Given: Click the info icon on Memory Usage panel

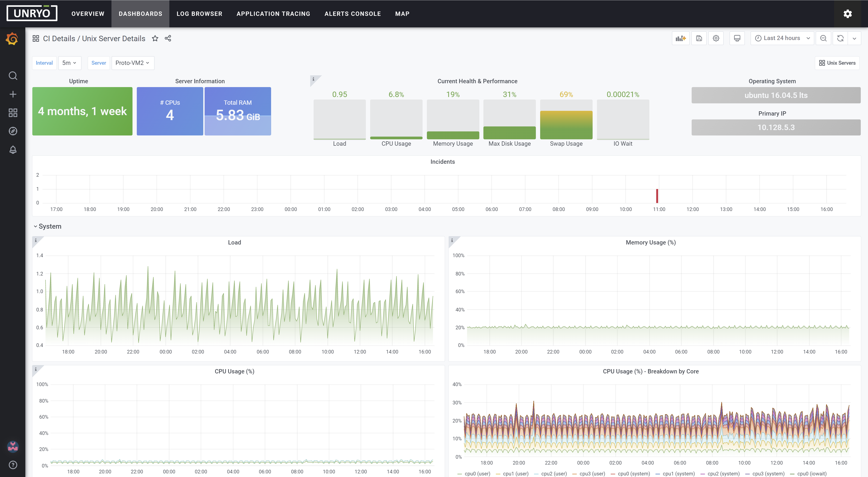Looking at the screenshot, I should (452, 240).
